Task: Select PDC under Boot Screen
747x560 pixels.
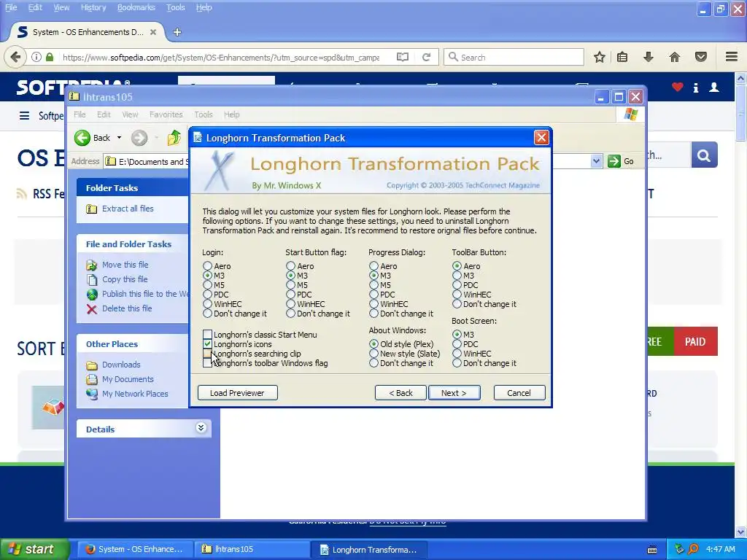Action: click(x=457, y=344)
